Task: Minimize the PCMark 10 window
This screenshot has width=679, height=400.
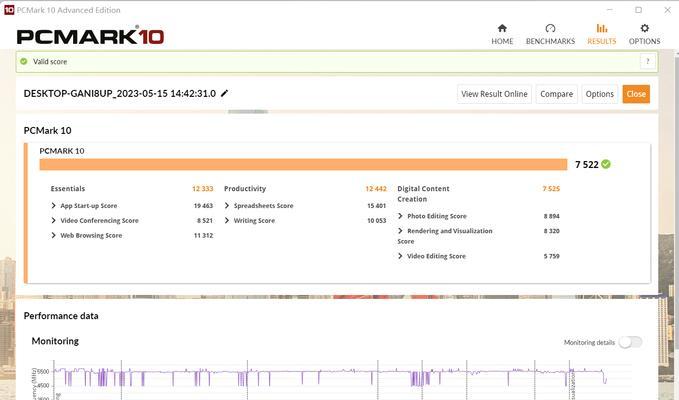Action: (x=610, y=10)
